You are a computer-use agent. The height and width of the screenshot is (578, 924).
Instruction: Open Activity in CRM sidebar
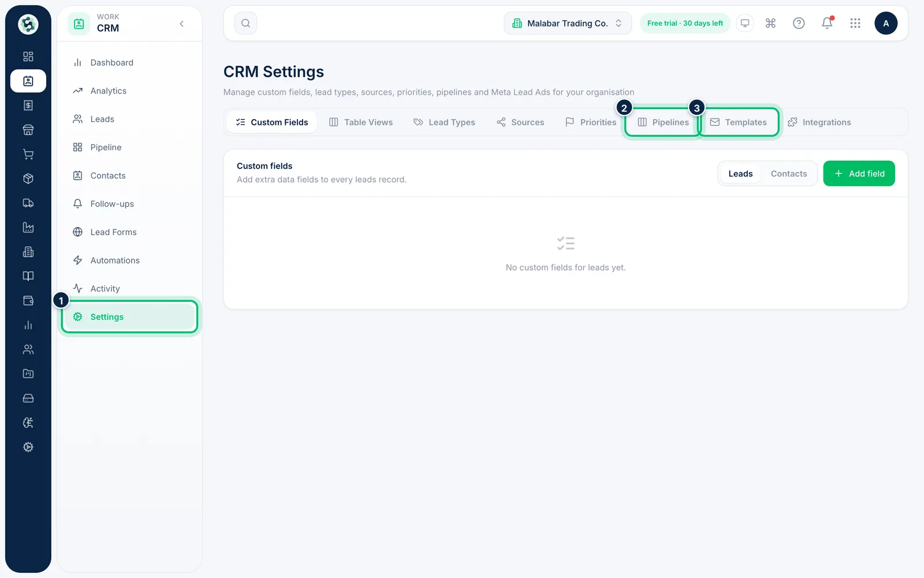click(x=129, y=289)
